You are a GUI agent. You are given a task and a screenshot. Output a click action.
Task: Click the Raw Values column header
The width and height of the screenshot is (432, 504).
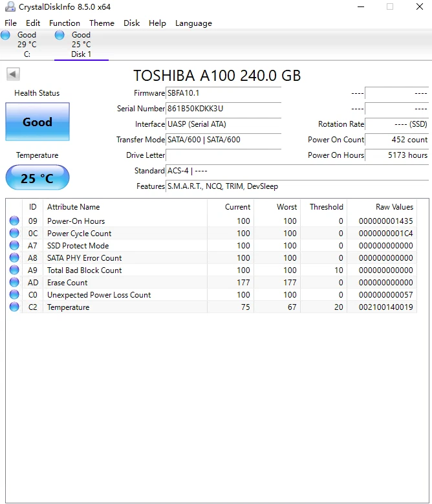pos(382,206)
